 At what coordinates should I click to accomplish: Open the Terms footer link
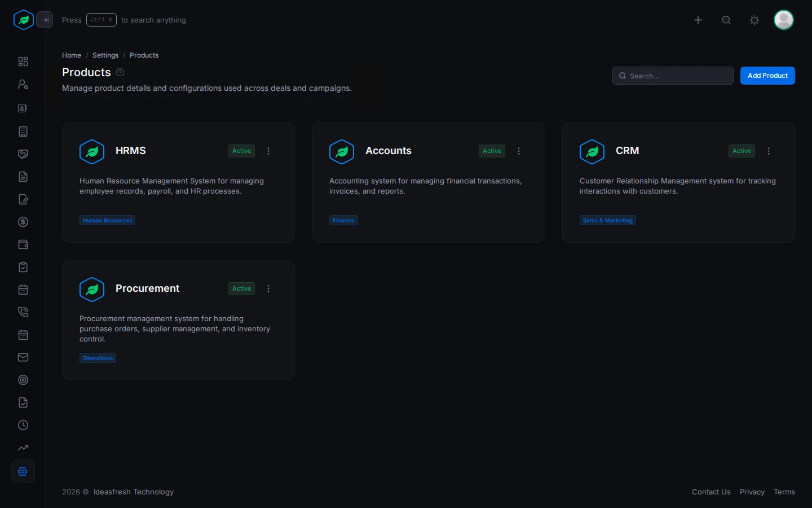pyautogui.click(x=784, y=492)
